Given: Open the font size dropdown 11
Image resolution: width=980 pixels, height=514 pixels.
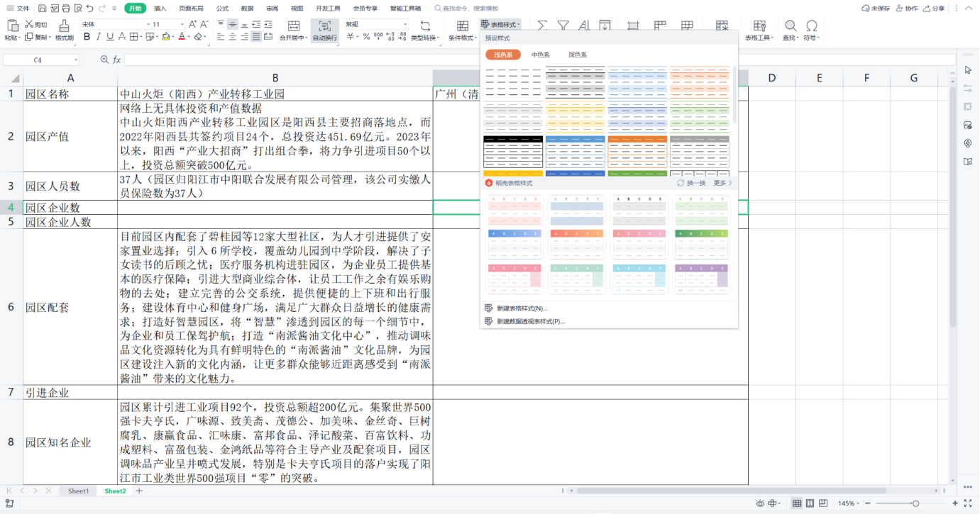Looking at the screenshot, I should 183,24.
